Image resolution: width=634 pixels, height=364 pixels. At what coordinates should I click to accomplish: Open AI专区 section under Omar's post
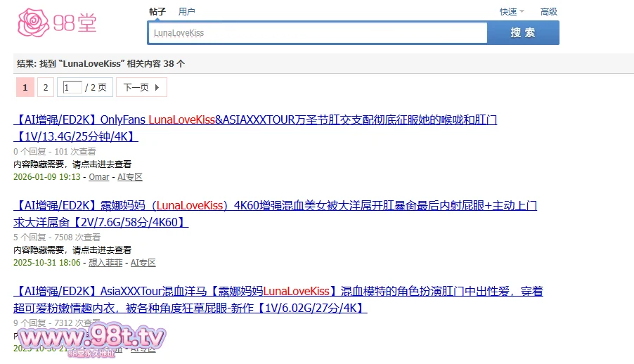(129, 177)
